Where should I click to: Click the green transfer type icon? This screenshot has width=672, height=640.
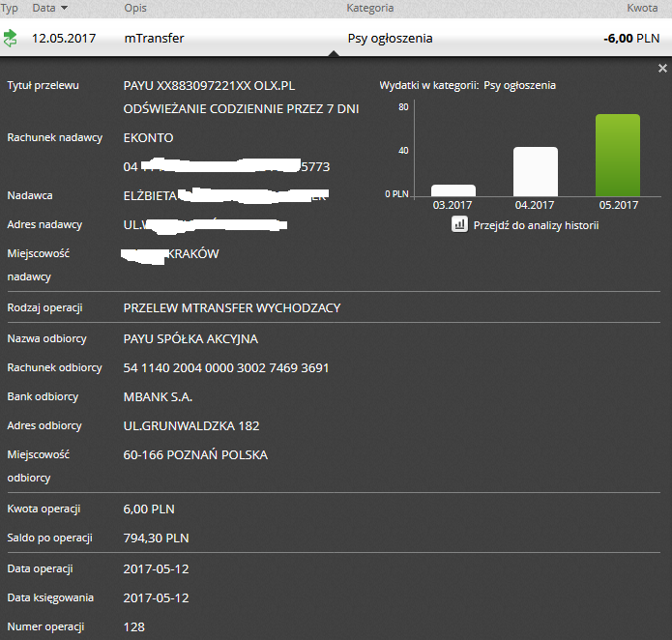tap(10, 38)
